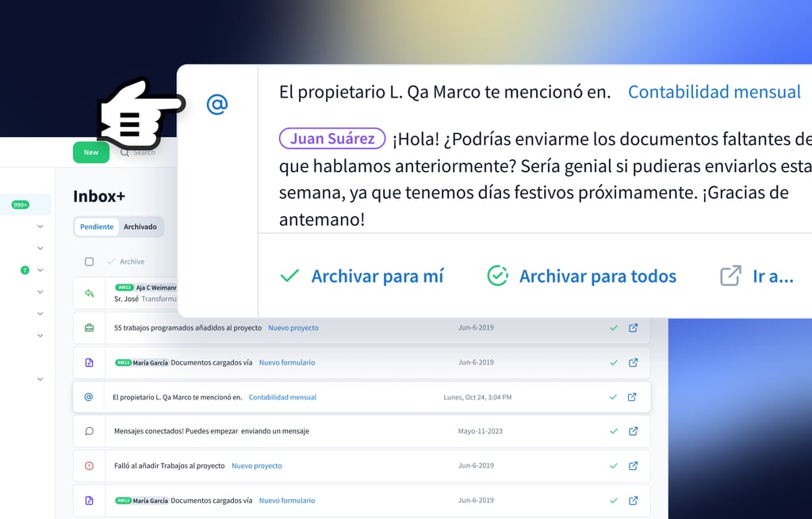812x519 pixels.
Task: Click the search magnifier icon beside New
Action: (x=124, y=152)
